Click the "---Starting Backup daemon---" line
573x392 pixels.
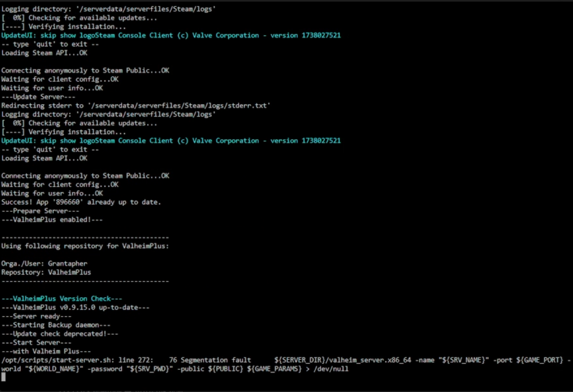click(56, 325)
